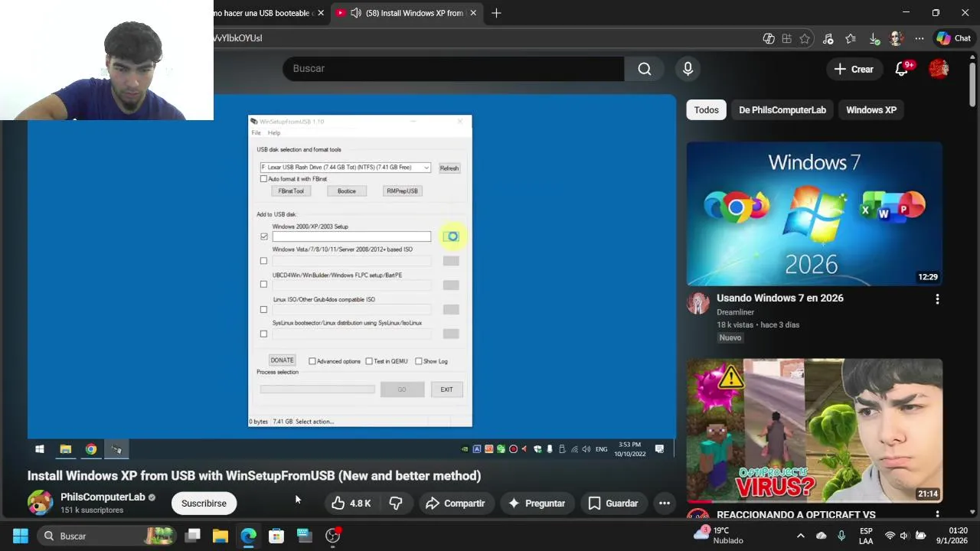Open the split screen icon in address bar
This screenshot has height=551, width=980.
click(786, 38)
